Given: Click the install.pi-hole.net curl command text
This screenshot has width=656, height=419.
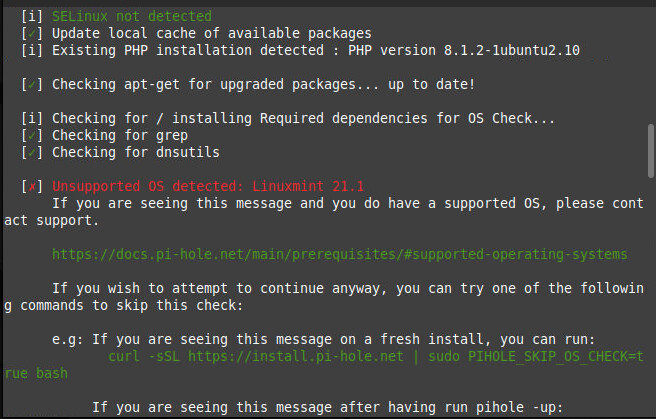Looking at the screenshot, I should (256, 356).
